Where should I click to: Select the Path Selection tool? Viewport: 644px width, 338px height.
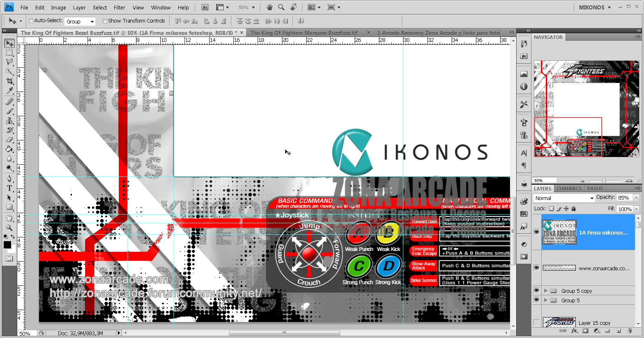(9, 198)
